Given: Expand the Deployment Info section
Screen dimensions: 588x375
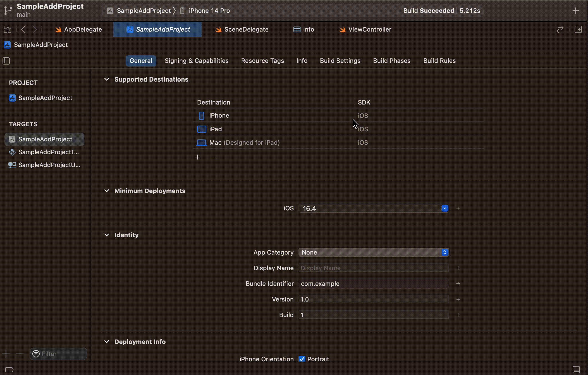Looking at the screenshot, I should 106,341.
